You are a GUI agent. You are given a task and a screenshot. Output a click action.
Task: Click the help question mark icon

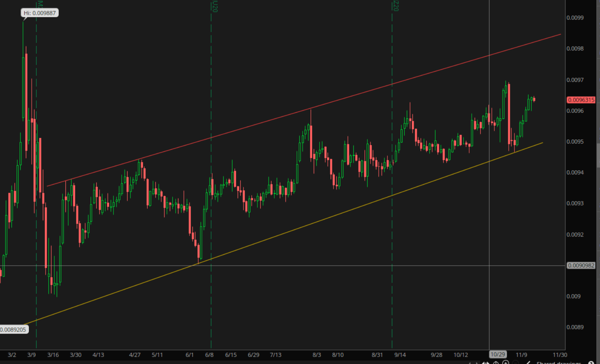click(591, 363)
